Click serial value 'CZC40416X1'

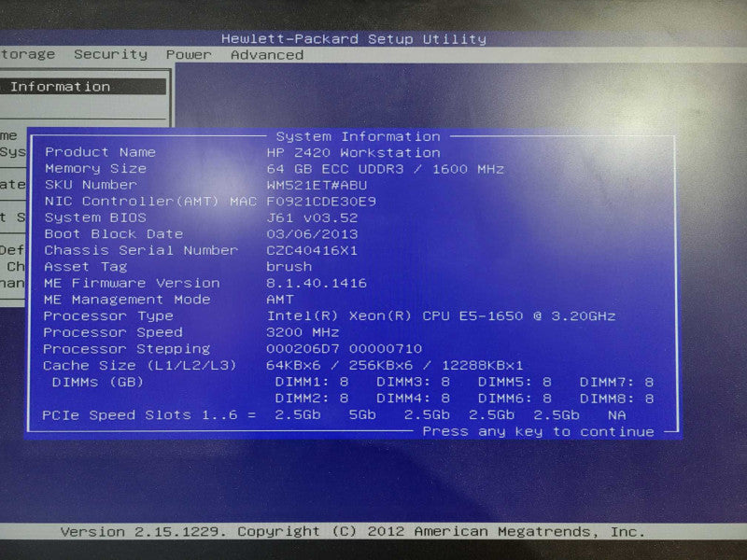click(312, 250)
